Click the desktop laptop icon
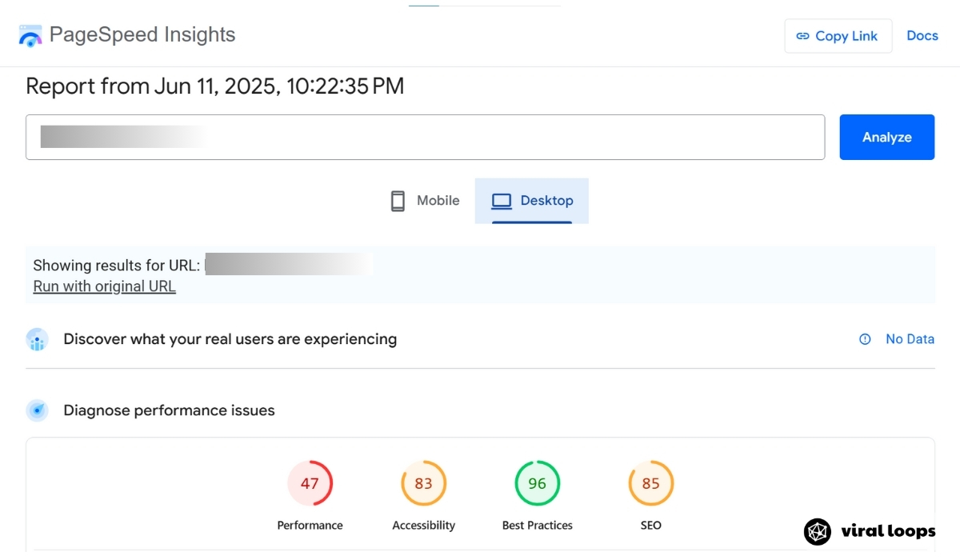Image resolution: width=960 pixels, height=560 pixels. [502, 201]
